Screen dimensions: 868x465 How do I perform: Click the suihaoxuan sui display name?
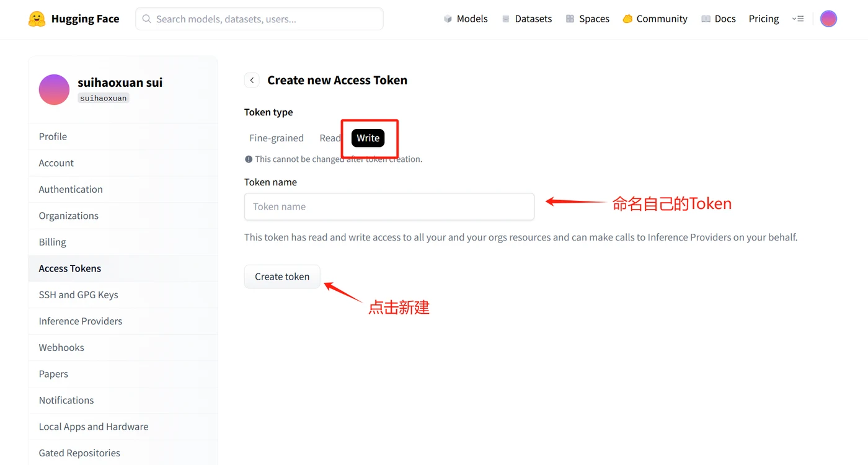point(120,82)
